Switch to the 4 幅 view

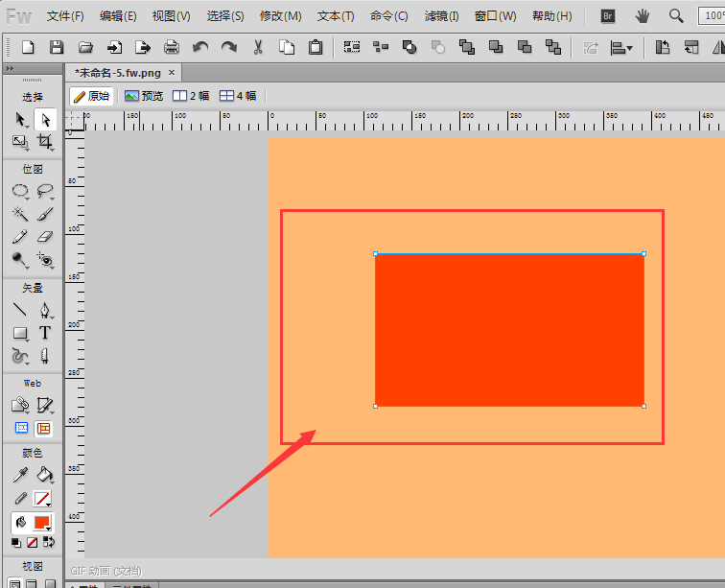(238, 96)
